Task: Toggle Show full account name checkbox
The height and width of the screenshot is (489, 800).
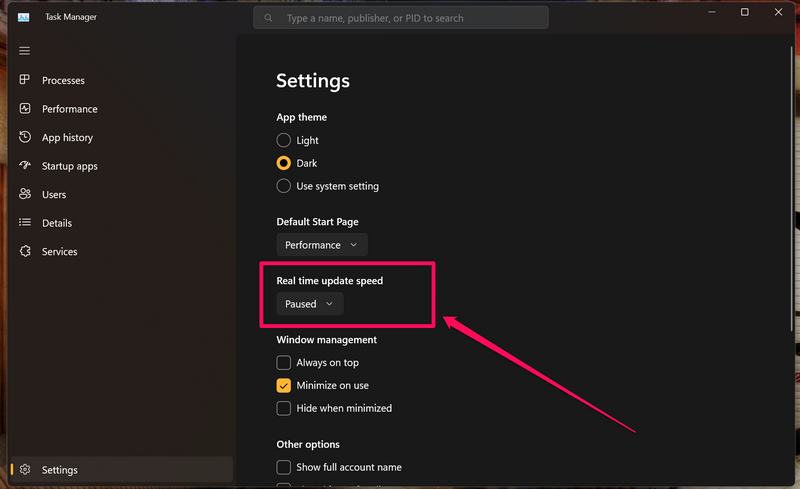Action: [284, 467]
